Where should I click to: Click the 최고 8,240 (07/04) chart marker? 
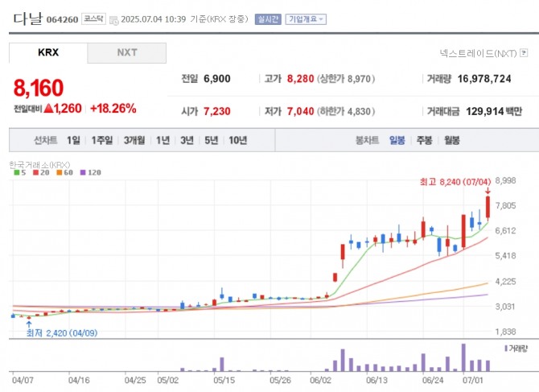pyautogui.click(x=455, y=182)
